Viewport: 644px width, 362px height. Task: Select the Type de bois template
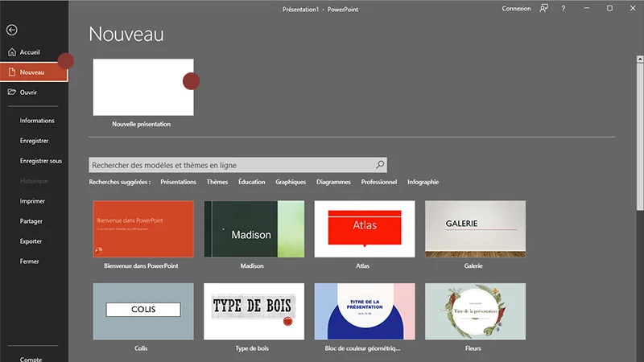(254, 311)
